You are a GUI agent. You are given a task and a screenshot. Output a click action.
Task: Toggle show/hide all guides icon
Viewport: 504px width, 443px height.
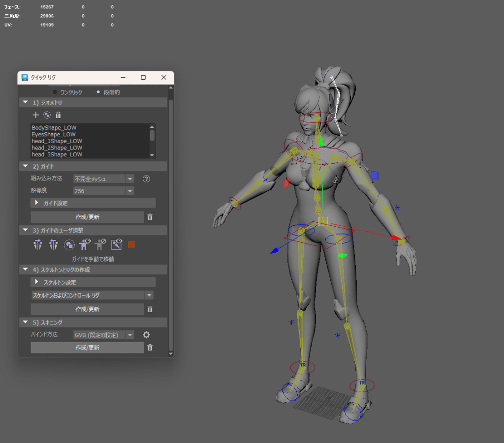[x=85, y=244]
